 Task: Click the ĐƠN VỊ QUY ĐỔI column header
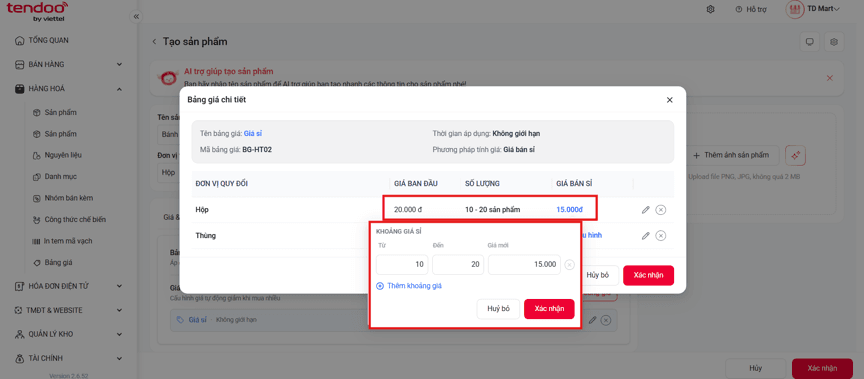222,183
